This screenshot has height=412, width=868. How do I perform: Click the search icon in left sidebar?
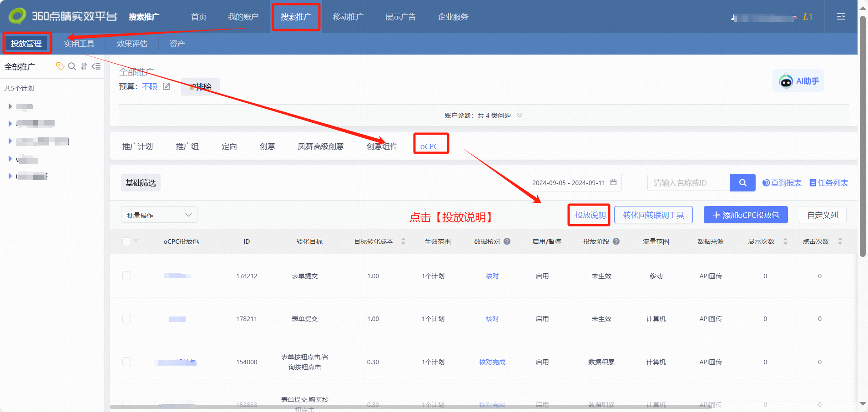tap(72, 66)
